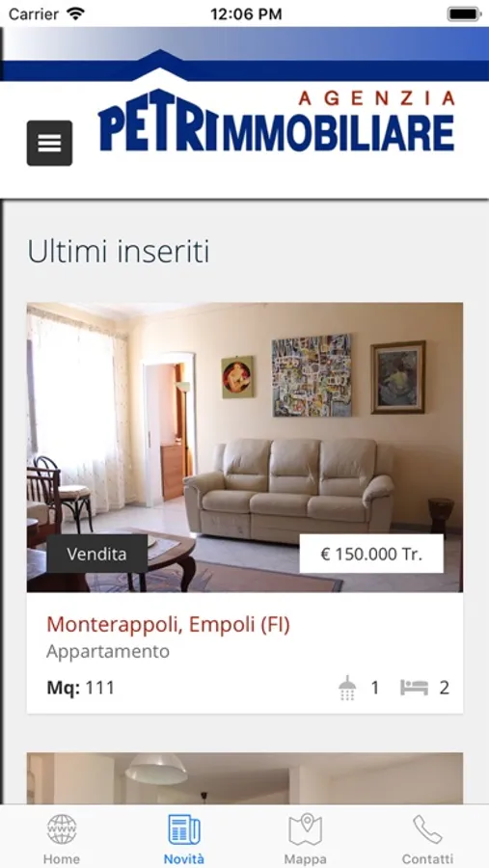Open Monterappoli, Empoli (FI) listing link

pos(169,624)
